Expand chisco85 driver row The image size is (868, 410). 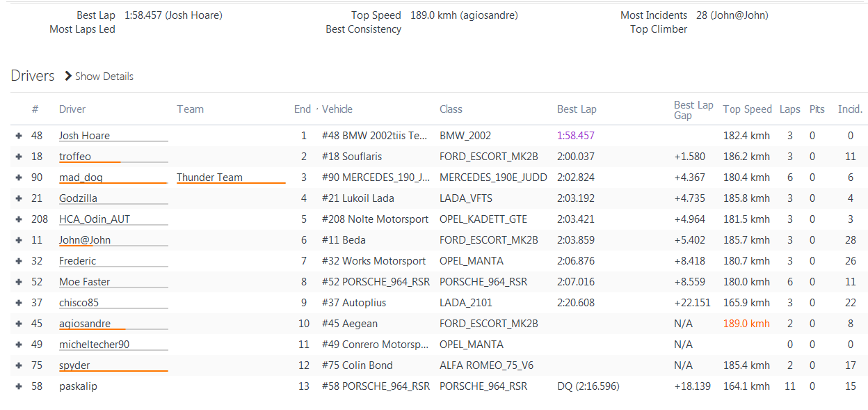pyautogui.click(x=19, y=303)
